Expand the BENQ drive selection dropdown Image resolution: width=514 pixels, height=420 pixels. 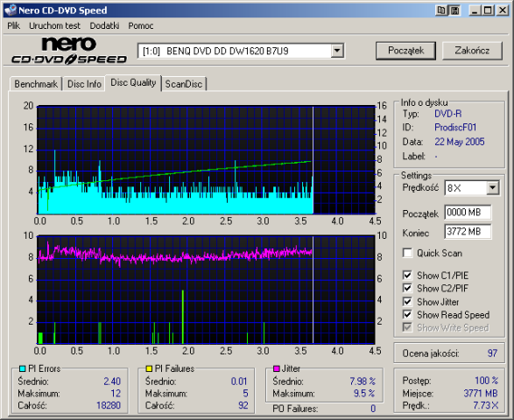pyautogui.click(x=336, y=51)
